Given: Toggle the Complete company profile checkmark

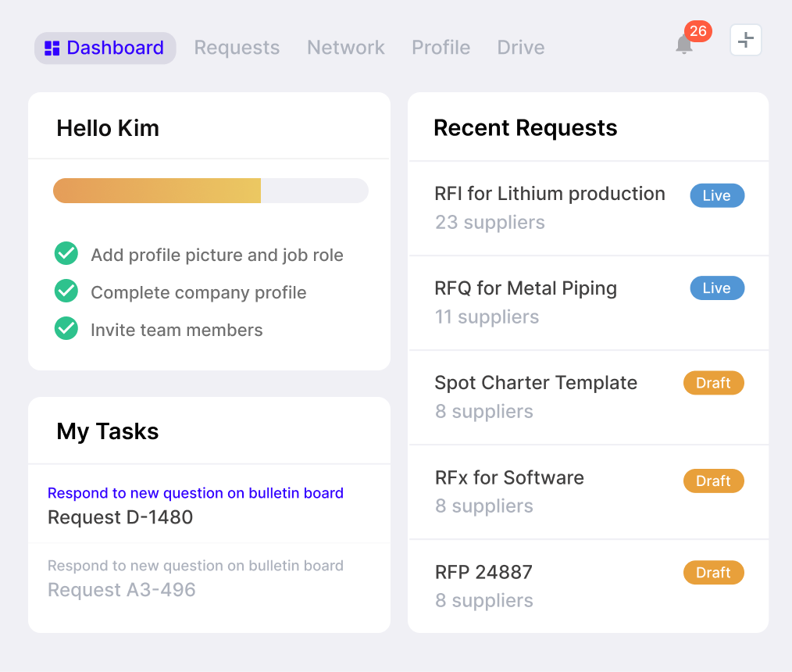Looking at the screenshot, I should tap(66, 291).
